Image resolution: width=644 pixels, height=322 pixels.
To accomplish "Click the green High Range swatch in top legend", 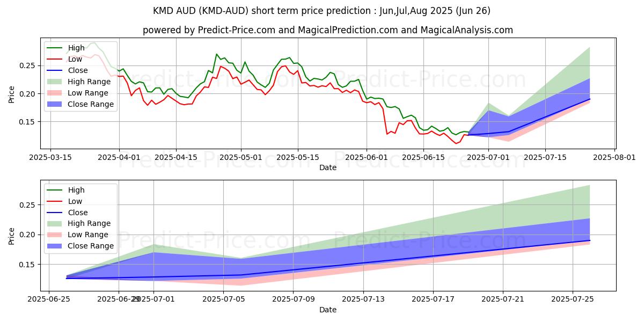I will 55,82.
